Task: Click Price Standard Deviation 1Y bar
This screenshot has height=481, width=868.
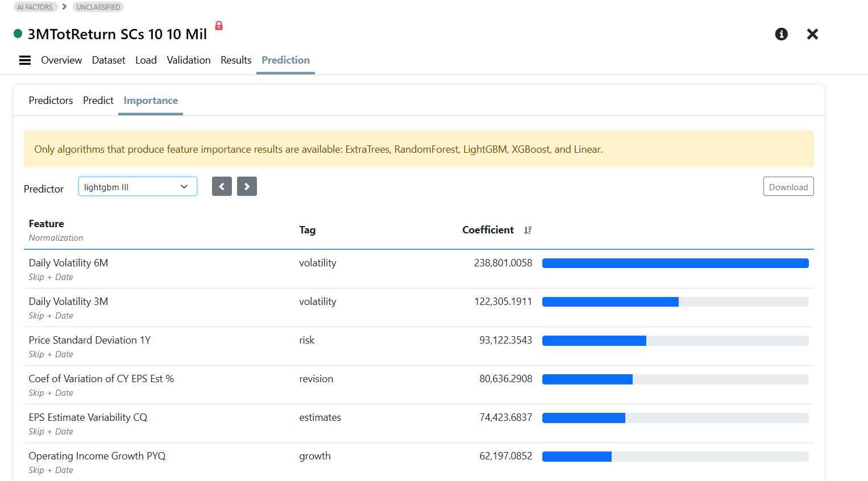Action: (x=675, y=340)
